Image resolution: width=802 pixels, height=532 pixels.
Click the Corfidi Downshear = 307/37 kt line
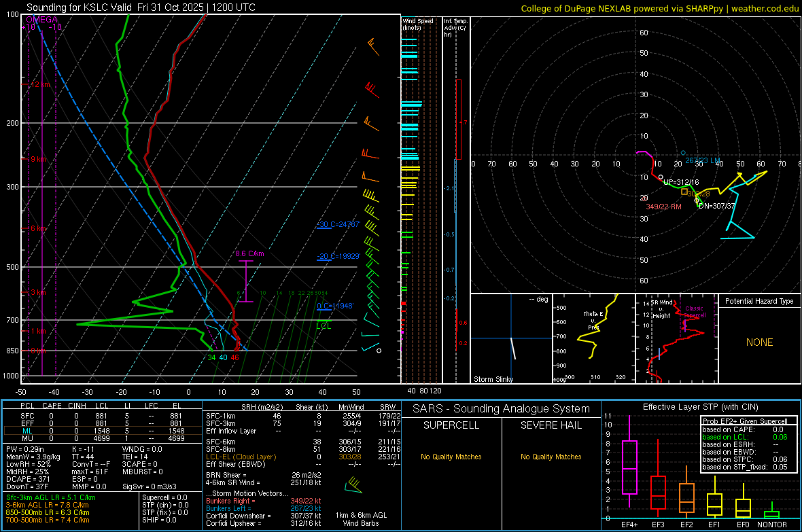click(264, 516)
